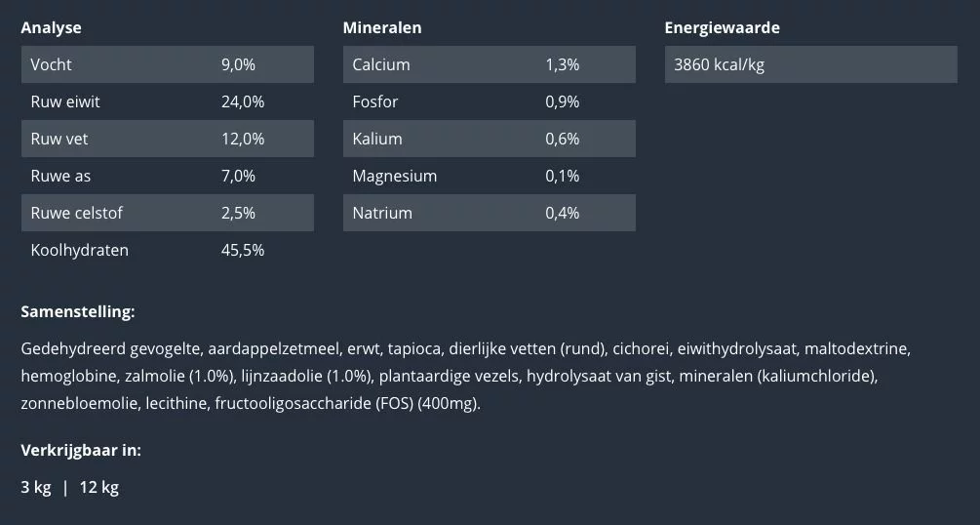Click the Mineralen section heading
This screenshot has height=525, width=980.
click(381, 27)
